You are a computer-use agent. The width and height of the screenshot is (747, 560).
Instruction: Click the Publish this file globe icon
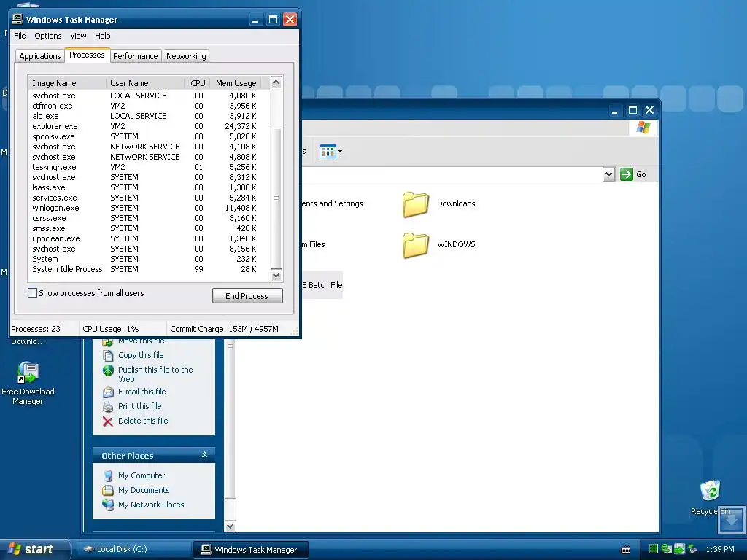pyautogui.click(x=108, y=370)
